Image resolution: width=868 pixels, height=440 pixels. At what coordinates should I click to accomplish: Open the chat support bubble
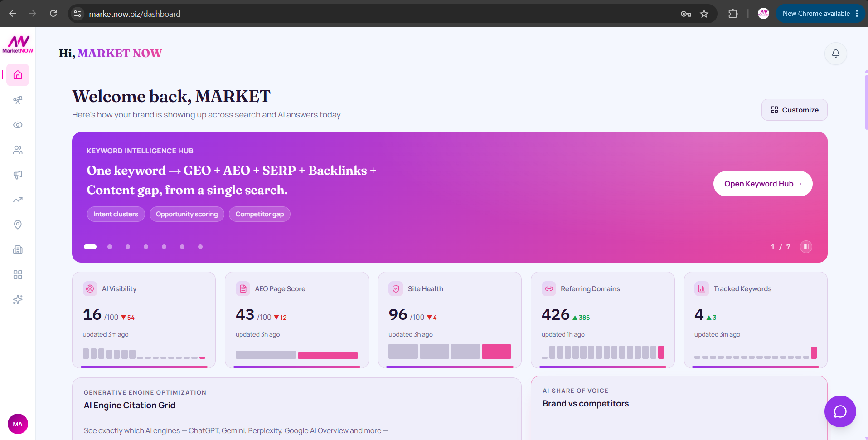(x=840, y=411)
